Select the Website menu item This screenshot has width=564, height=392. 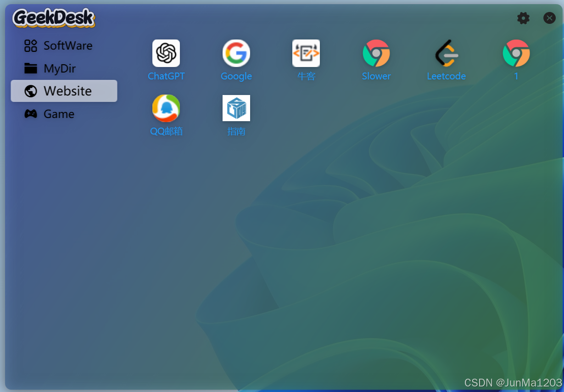tap(64, 91)
